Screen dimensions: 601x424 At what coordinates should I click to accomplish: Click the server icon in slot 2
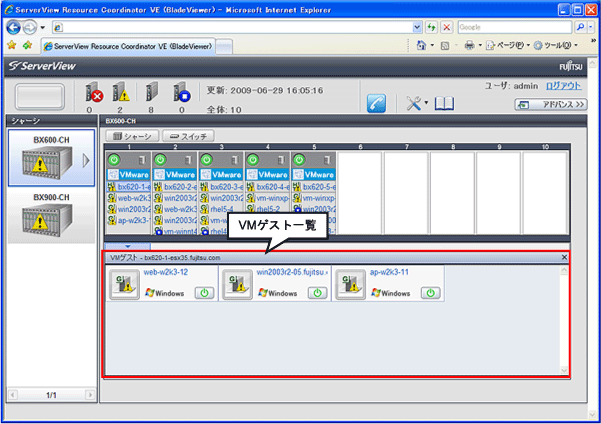[x=188, y=160]
